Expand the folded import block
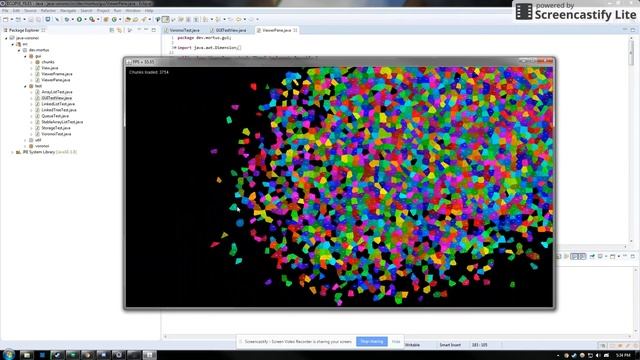This screenshot has height=360, width=640. pos(174,48)
